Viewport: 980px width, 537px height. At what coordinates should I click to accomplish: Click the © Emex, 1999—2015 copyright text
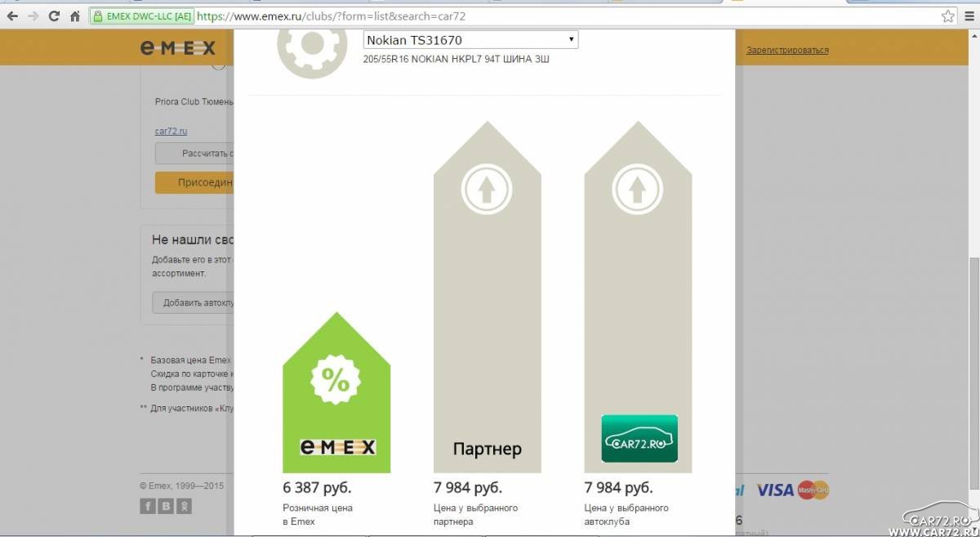pos(182,486)
